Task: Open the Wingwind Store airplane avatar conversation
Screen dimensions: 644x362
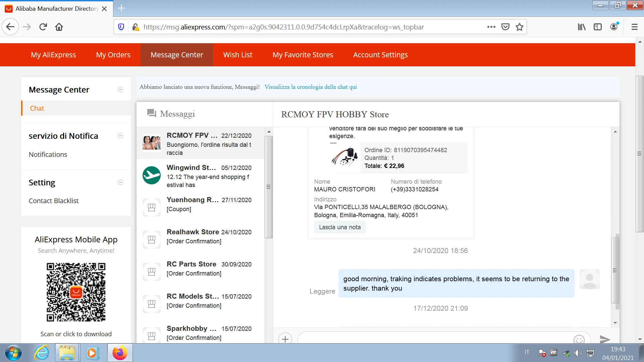Action: 152,175
